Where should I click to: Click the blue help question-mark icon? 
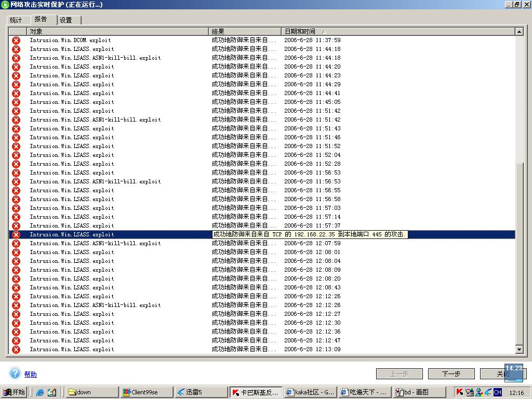coord(15,373)
